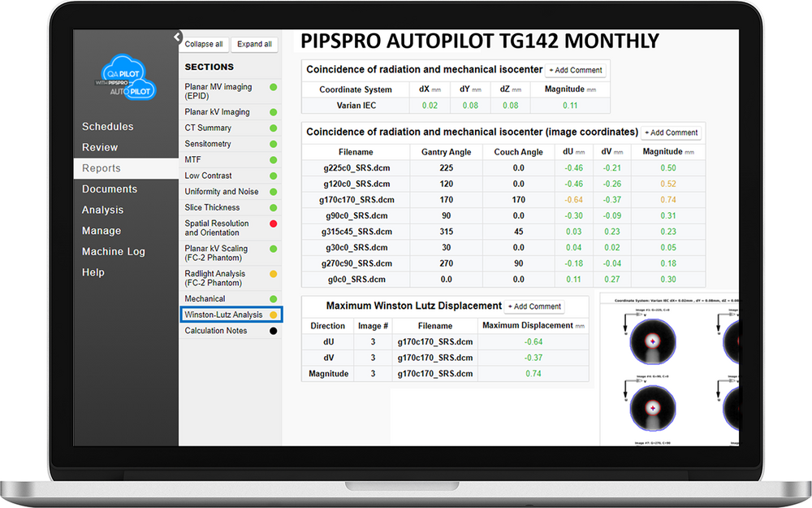
Task: Click green status dot beside Planar kV Imaging
Action: click(274, 112)
